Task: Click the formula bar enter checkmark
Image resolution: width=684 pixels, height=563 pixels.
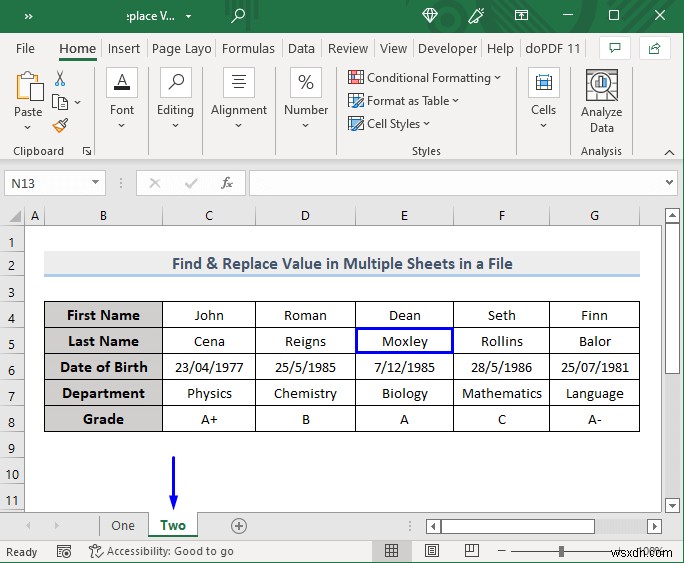Action: (x=191, y=183)
